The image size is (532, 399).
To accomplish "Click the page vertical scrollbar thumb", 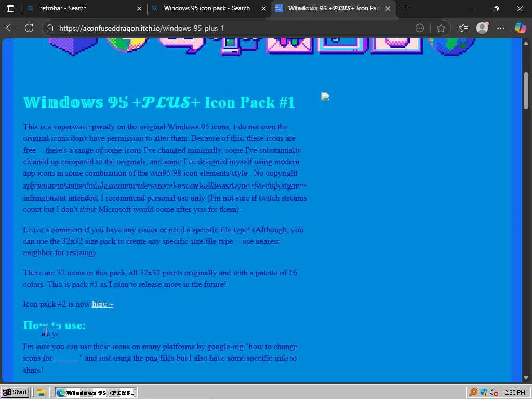I will [526, 90].
